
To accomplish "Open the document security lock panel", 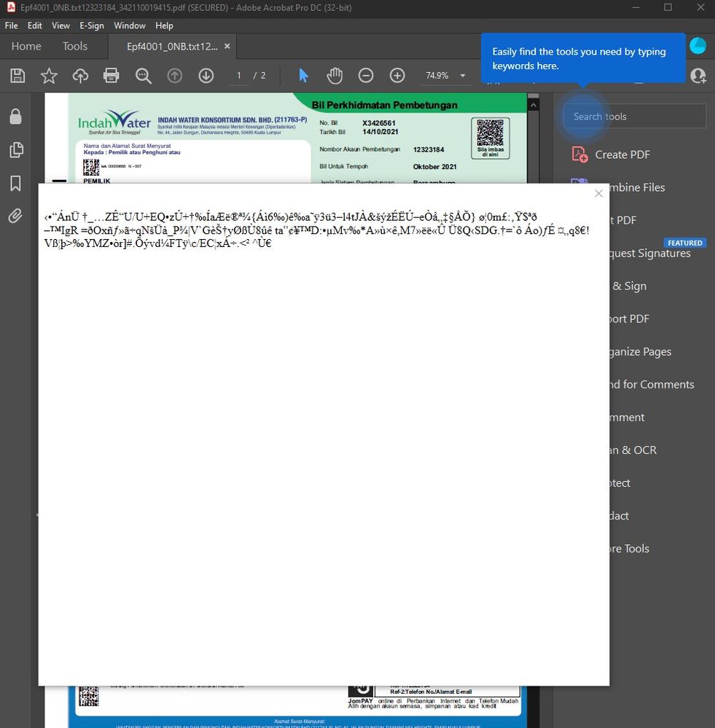I will pyautogui.click(x=15, y=116).
